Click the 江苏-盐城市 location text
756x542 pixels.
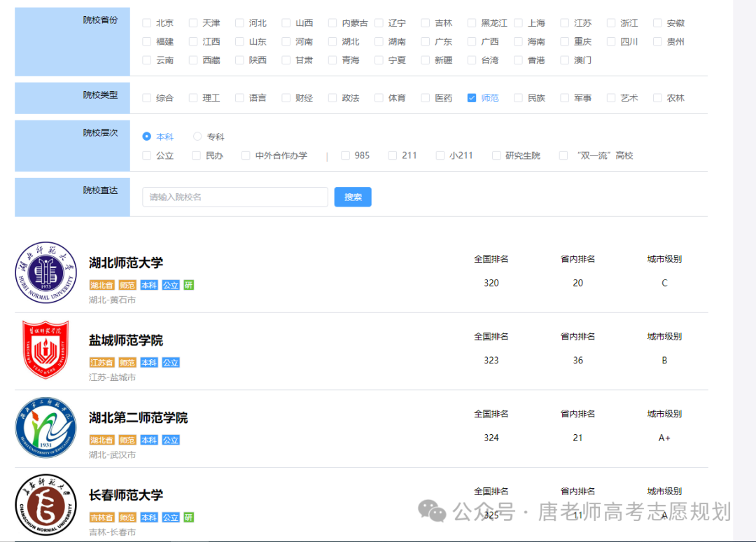112,377
